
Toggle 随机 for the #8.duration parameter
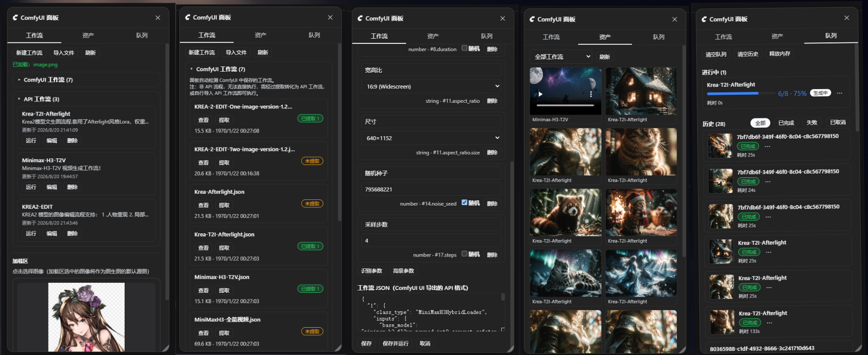(x=464, y=48)
